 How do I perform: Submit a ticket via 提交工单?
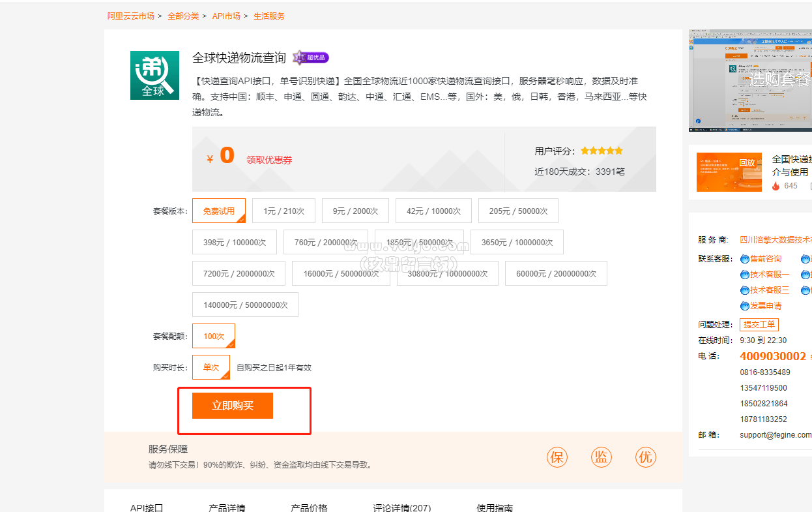759,324
